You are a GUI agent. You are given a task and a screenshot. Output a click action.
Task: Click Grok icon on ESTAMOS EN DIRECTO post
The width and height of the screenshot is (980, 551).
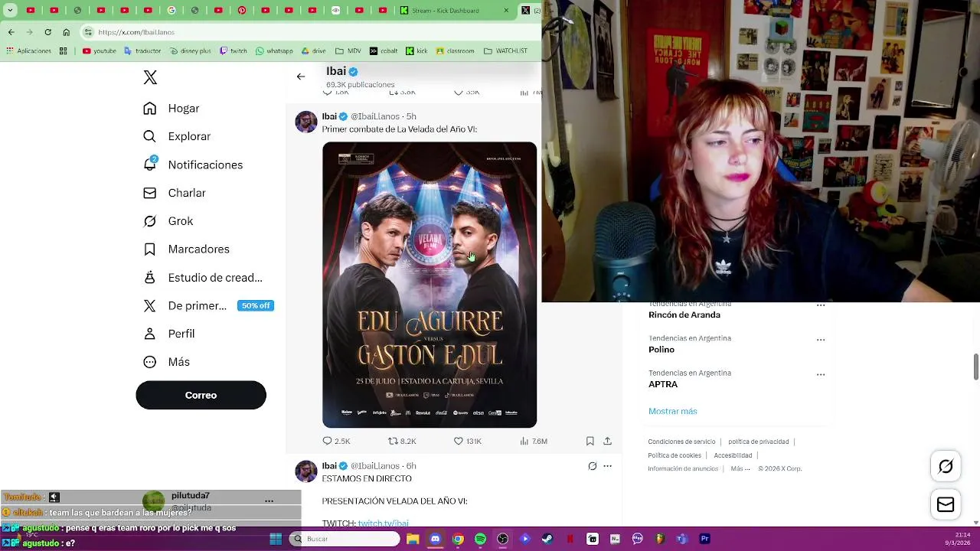pyautogui.click(x=592, y=466)
